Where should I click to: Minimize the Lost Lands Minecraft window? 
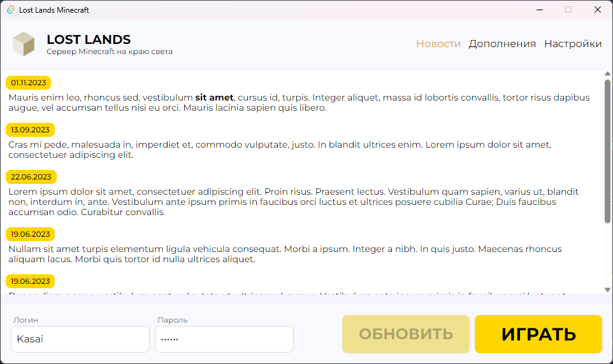(540, 10)
